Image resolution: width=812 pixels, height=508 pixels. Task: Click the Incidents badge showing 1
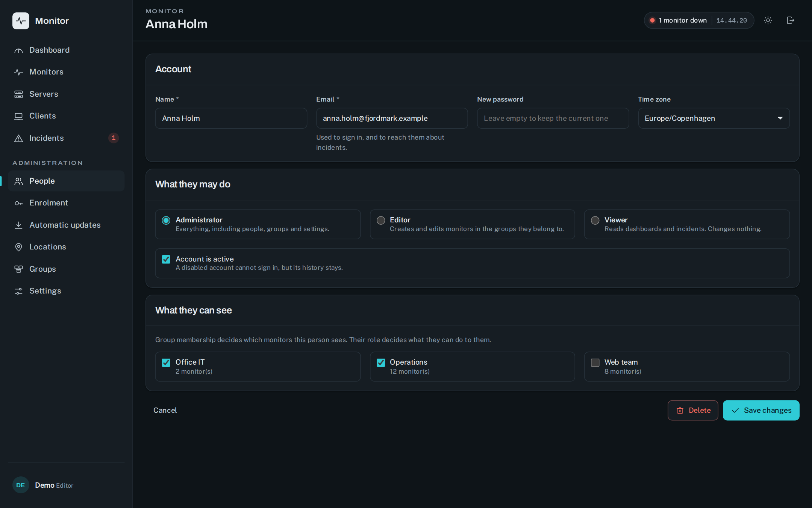point(114,138)
